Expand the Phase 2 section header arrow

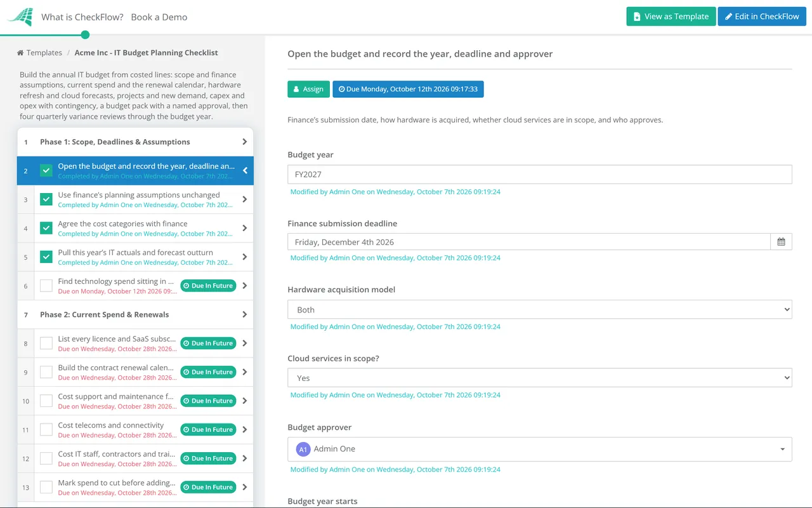245,315
